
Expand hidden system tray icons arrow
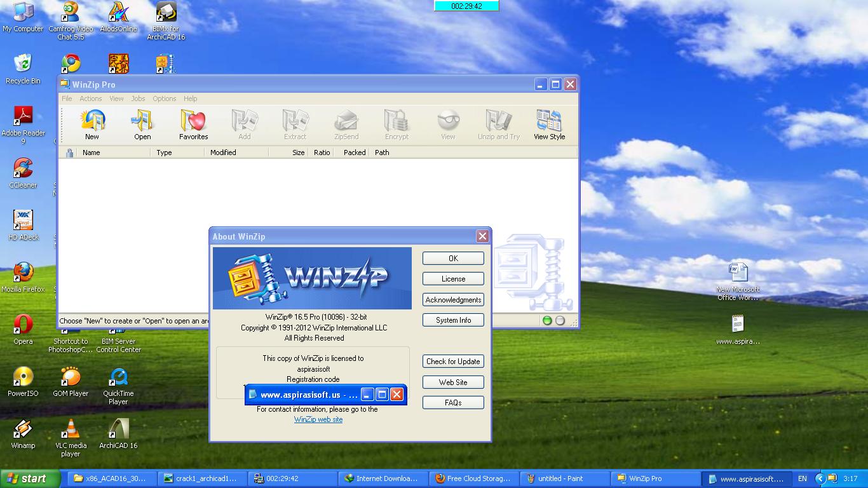(820, 478)
